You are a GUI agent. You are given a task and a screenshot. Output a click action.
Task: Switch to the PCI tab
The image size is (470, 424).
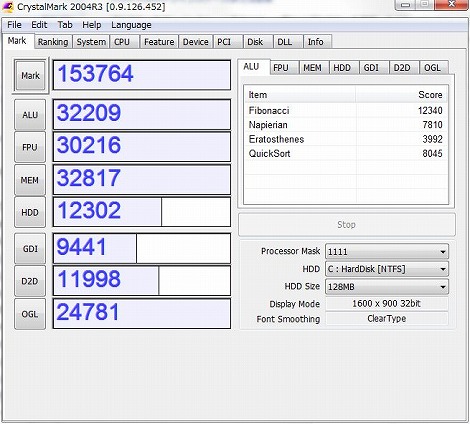click(x=227, y=42)
